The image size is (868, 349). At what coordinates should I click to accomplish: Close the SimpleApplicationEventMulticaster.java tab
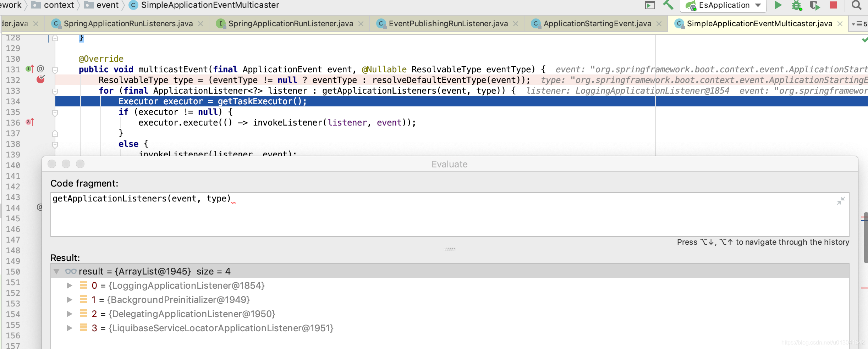[x=840, y=24]
